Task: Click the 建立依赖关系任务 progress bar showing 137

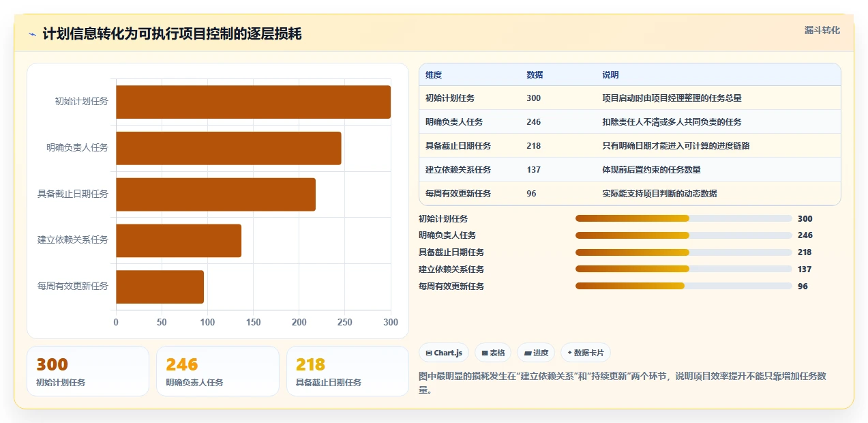Action: 684,269
